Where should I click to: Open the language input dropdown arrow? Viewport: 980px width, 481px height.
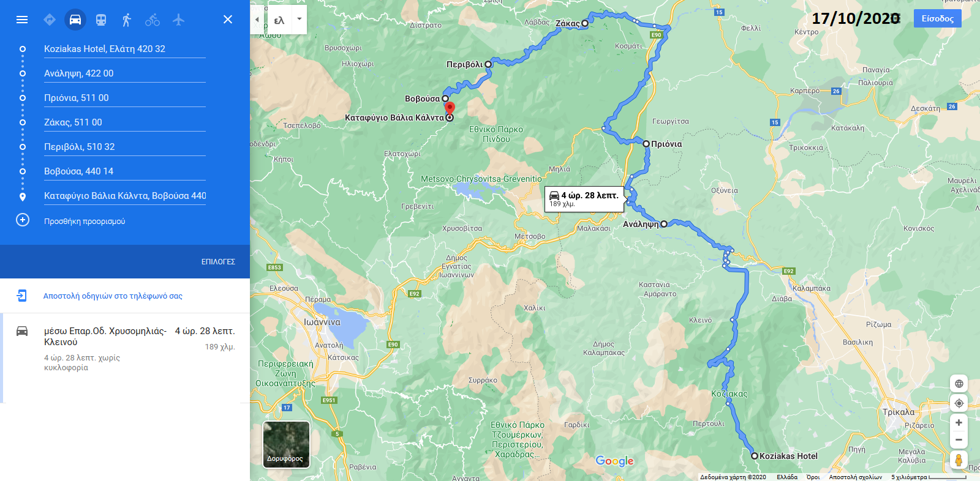[x=300, y=20]
